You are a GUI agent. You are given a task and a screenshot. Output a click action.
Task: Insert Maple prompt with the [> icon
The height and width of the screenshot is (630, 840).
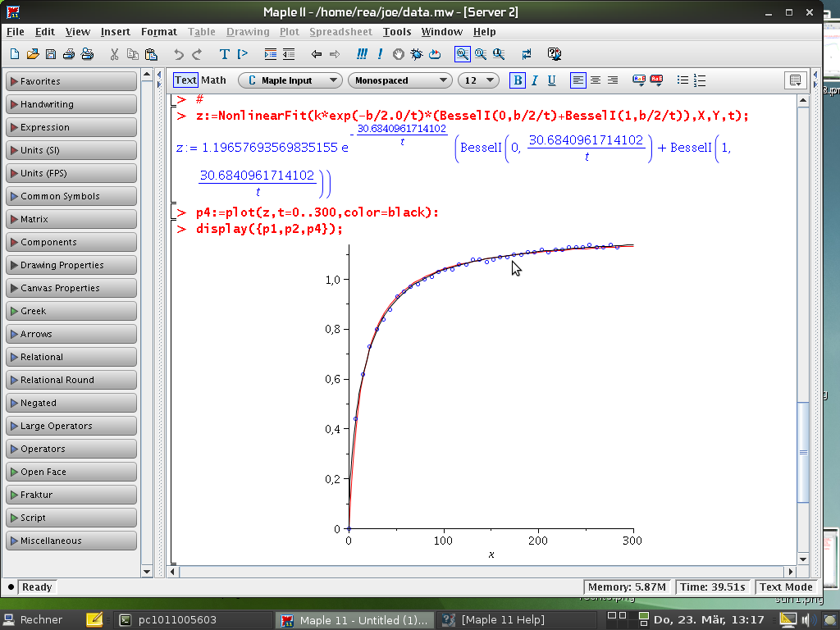click(243, 54)
